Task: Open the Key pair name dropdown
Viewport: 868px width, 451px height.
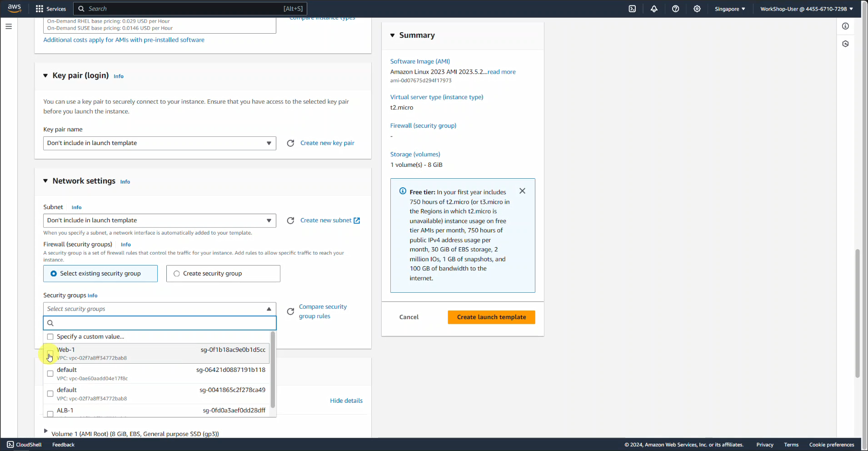Action: tap(160, 143)
